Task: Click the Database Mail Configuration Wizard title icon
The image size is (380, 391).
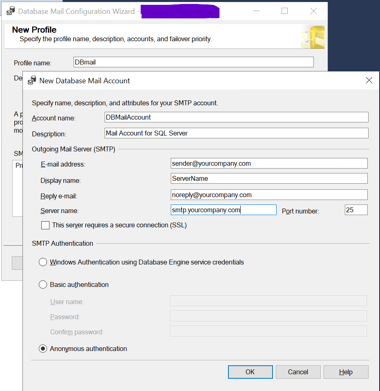Action: [x=11, y=11]
